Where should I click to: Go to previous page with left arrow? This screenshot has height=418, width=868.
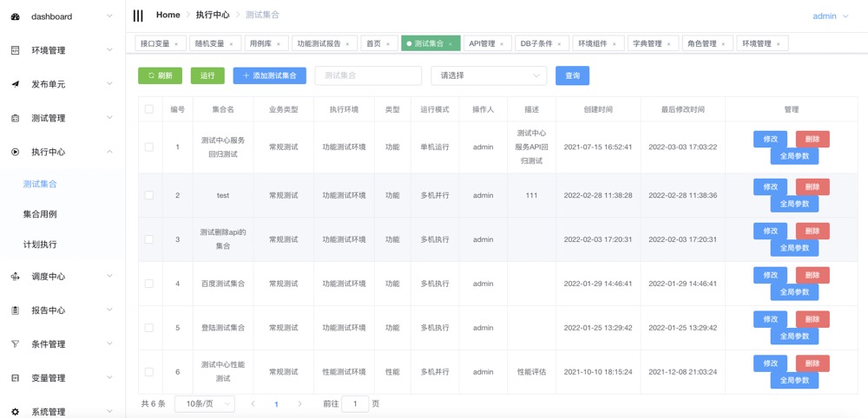click(x=253, y=404)
